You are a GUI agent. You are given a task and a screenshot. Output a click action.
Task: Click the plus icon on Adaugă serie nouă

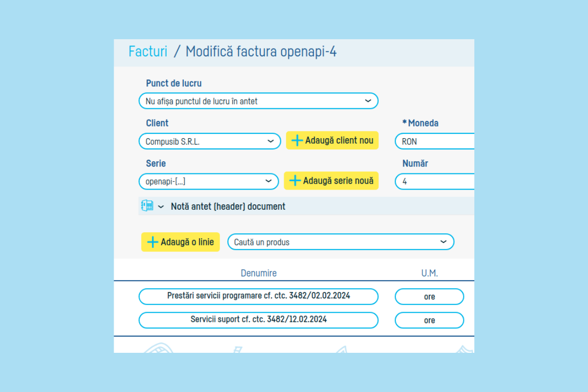tap(295, 181)
